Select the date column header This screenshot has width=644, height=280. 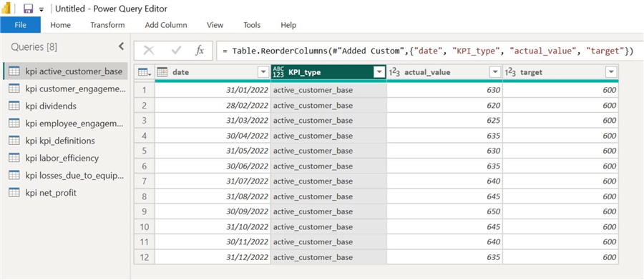pos(213,73)
